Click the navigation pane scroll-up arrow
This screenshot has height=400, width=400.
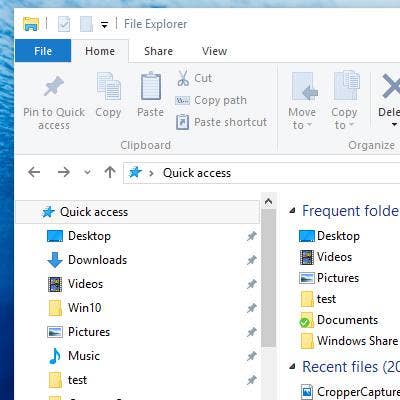[x=268, y=201]
